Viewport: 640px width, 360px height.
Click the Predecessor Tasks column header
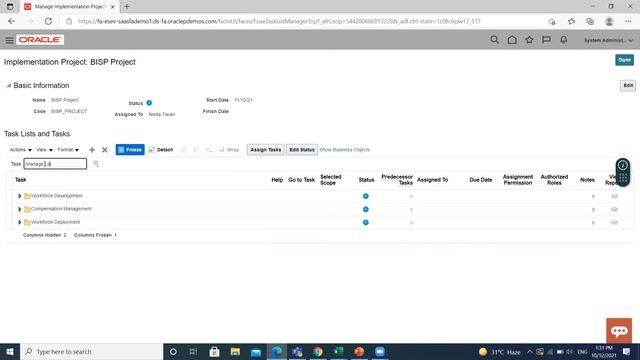[397, 180]
